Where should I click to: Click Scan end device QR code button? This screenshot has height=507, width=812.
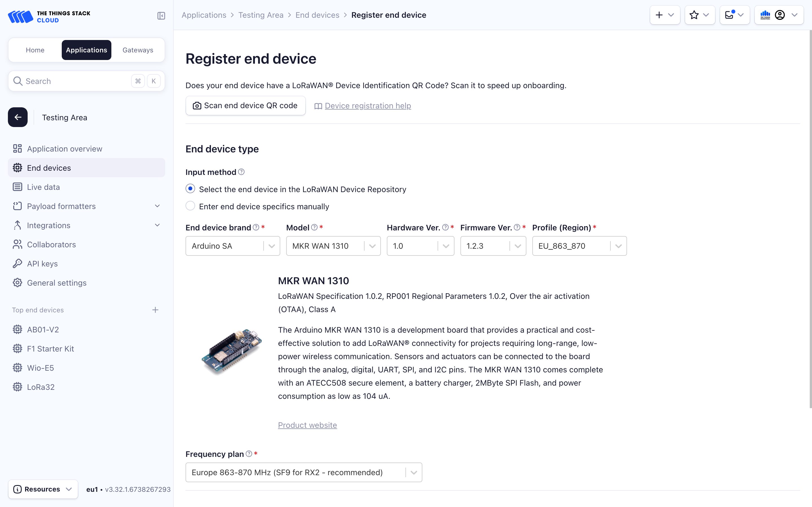(245, 106)
